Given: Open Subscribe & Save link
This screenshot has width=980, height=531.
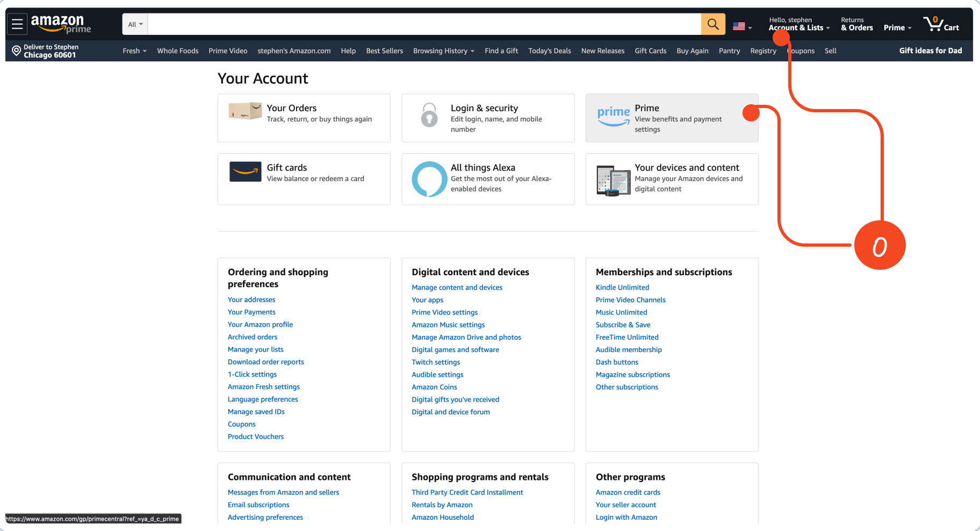Looking at the screenshot, I should [623, 325].
